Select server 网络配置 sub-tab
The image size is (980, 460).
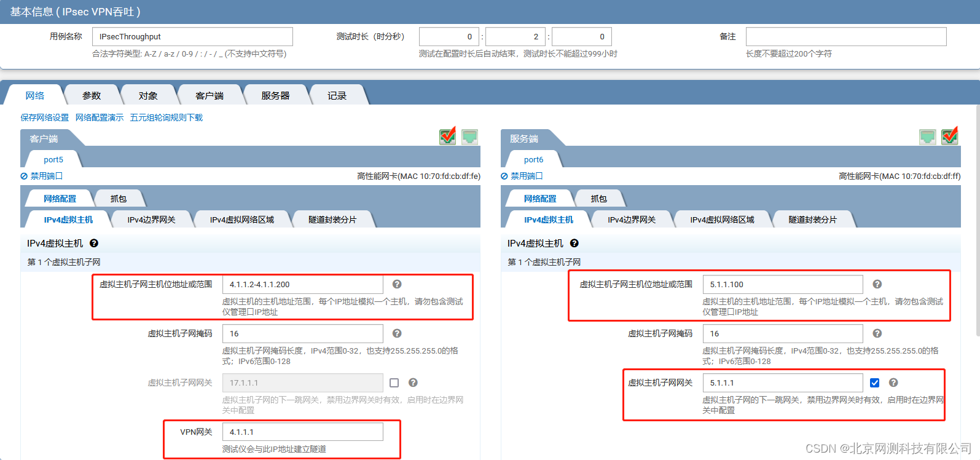540,199
